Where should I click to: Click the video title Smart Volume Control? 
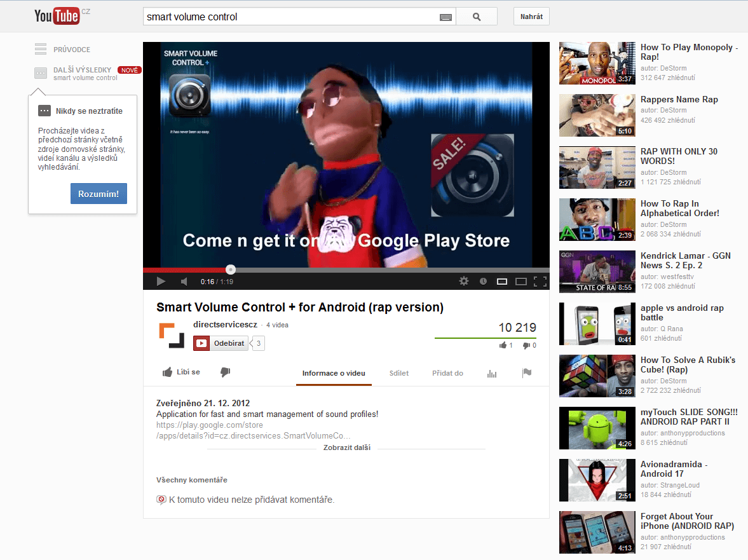(x=300, y=307)
